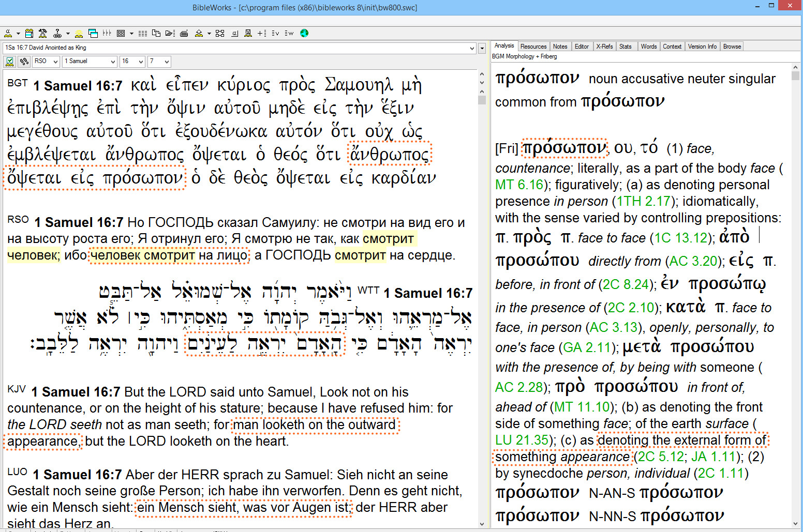Follow the '1C 13.12' reference link

click(x=681, y=238)
